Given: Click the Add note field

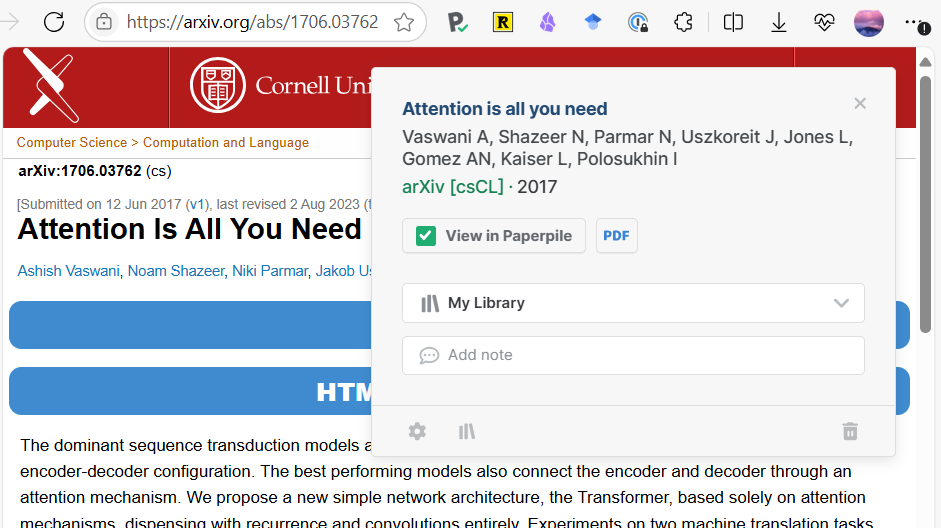Looking at the screenshot, I should (633, 355).
